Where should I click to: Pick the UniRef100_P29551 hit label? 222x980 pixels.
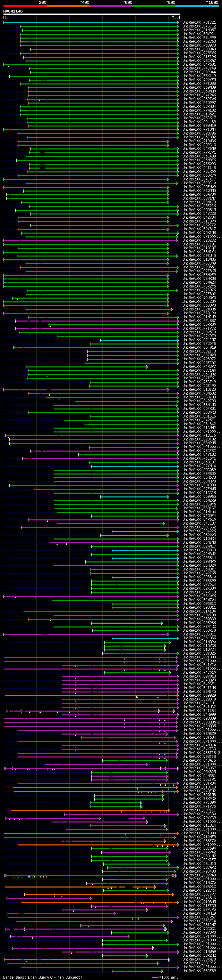tap(199, 267)
